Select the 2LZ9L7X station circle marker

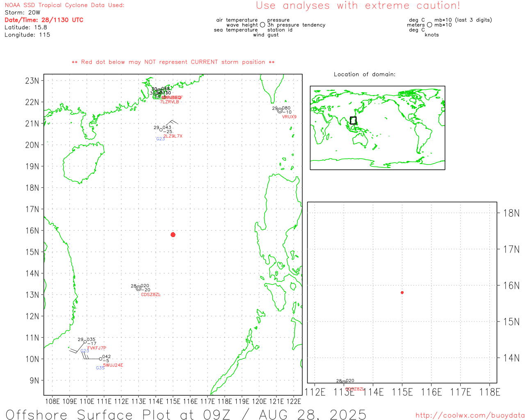[161, 130]
